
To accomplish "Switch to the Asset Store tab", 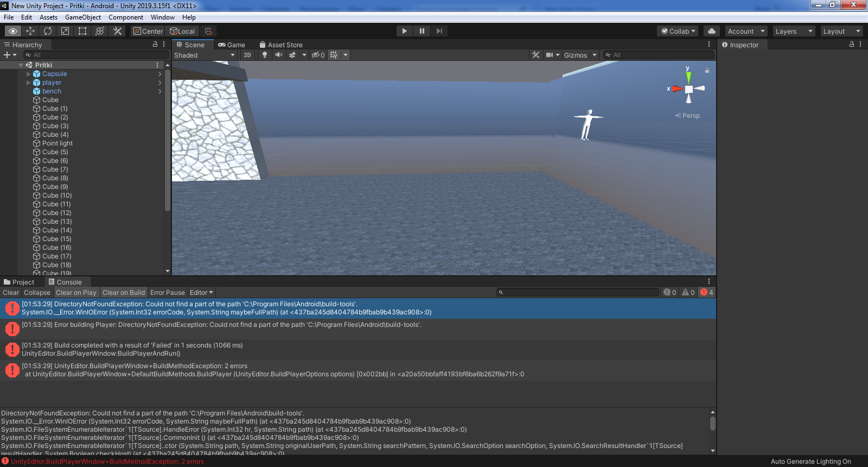I will (281, 45).
